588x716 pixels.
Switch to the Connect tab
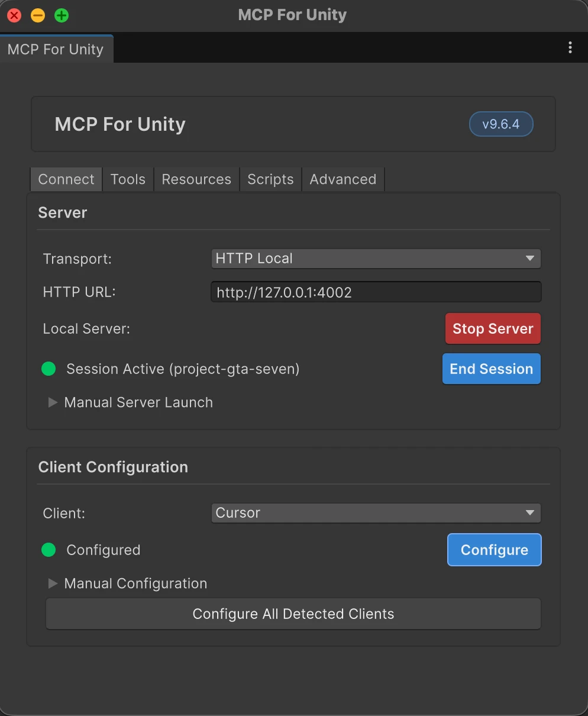[x=66, y=179]
